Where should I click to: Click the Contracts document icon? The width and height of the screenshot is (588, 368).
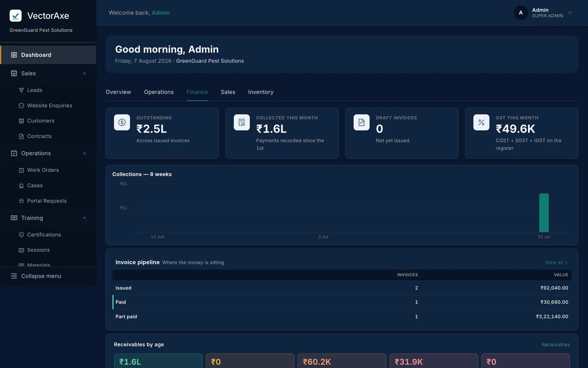pyautogui.click(x=21, y=136)
